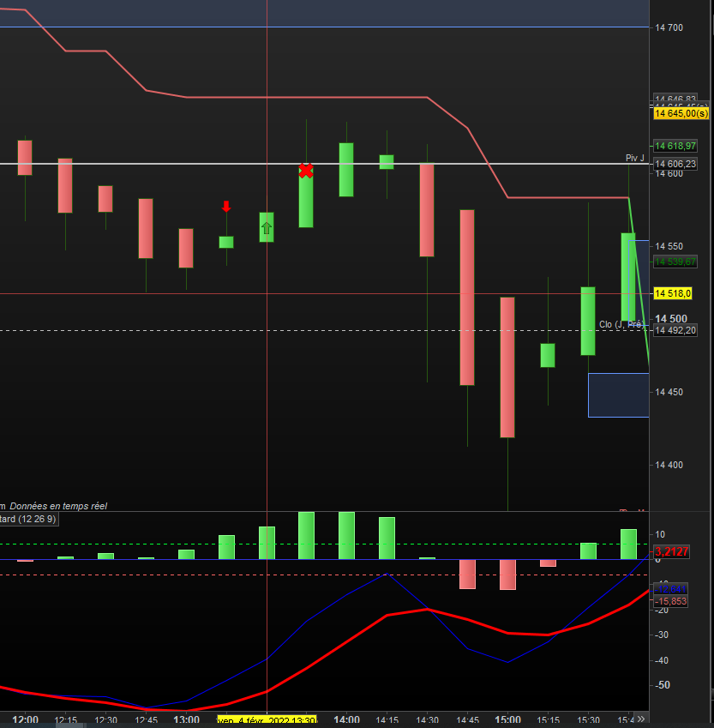Click the red candlestick at 12:00
The width and height of the screenshot is (714, 728).
tap(25, 158)
